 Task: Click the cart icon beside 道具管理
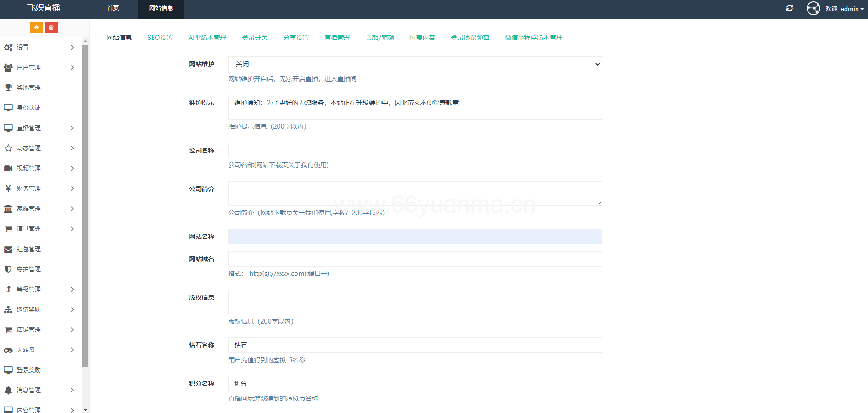pos(8,229)
